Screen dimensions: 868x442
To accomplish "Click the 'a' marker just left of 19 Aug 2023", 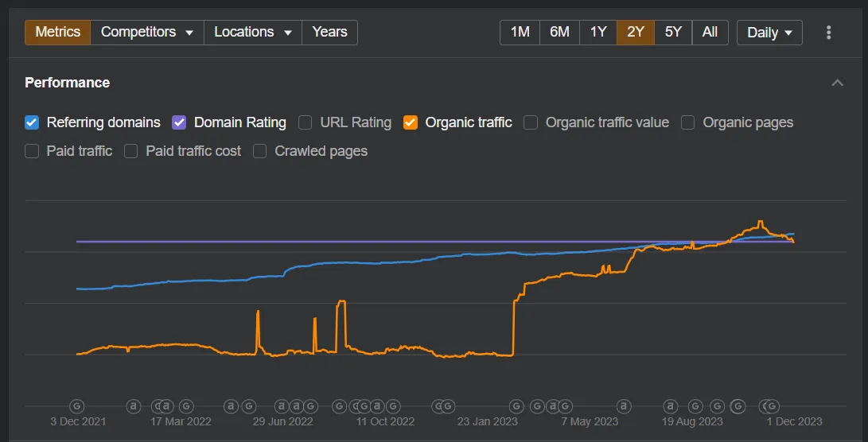I will click(670, 405).
